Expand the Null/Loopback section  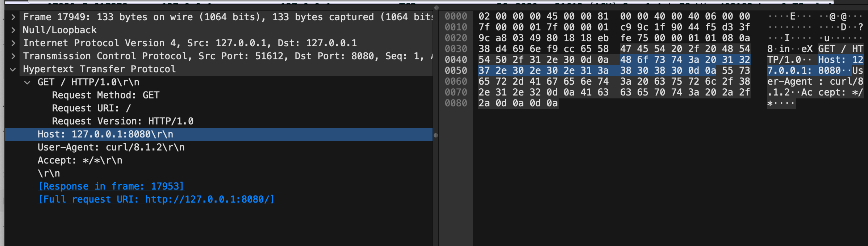13,30
